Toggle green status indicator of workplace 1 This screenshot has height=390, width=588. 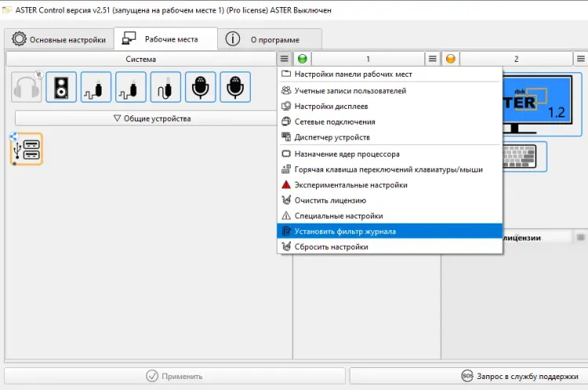pos(303,59)
